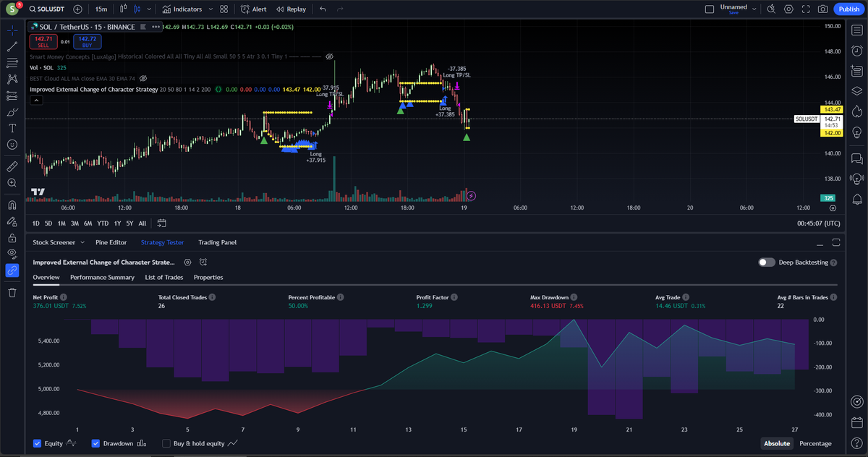
Task: Open the notifications bell icon
Action: [857, 199]
